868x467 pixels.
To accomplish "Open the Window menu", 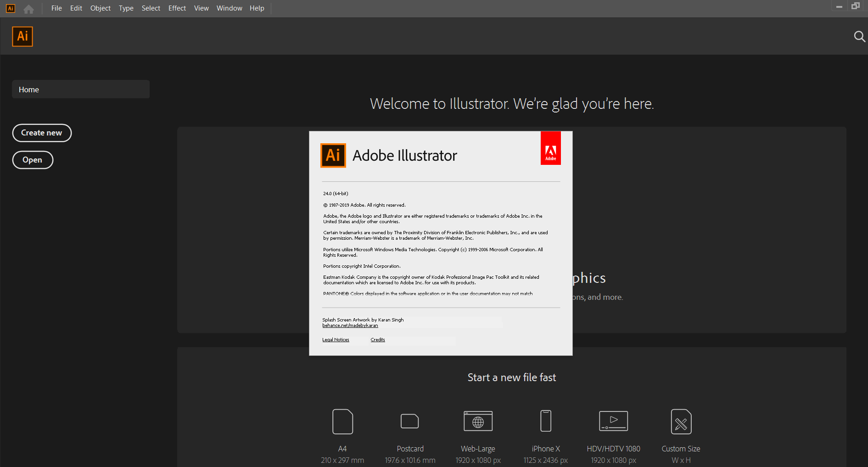I will click(230, 8).
